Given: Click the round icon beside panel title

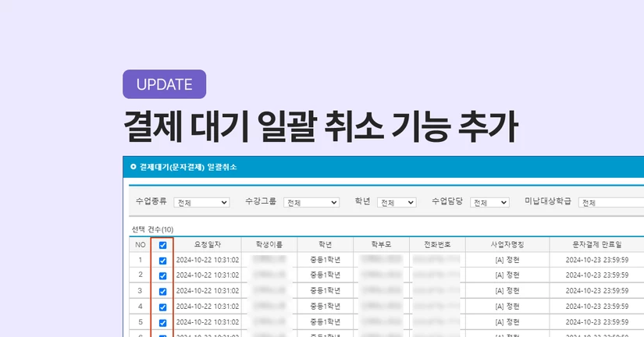Looking at the screenshot, I should click(133, 167).
